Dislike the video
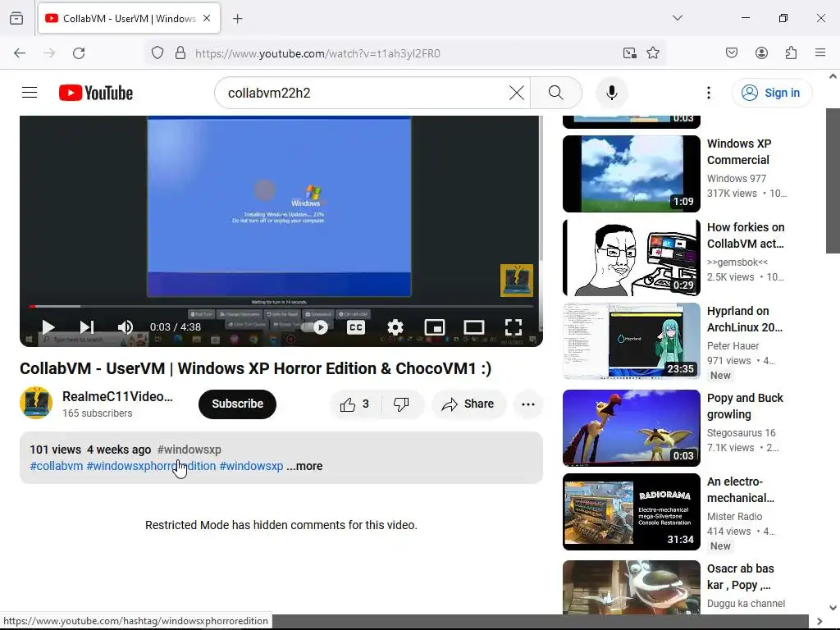840x630 pixels. point(402,404)
